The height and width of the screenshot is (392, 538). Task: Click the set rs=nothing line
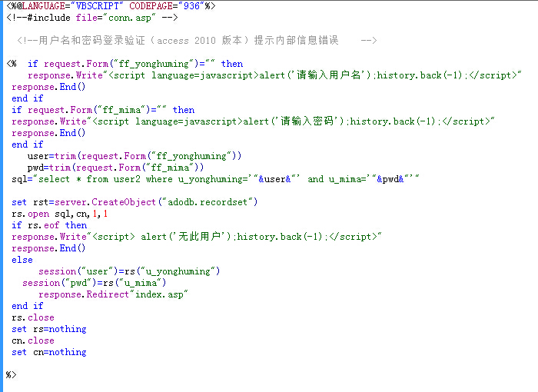click(48, 329)
